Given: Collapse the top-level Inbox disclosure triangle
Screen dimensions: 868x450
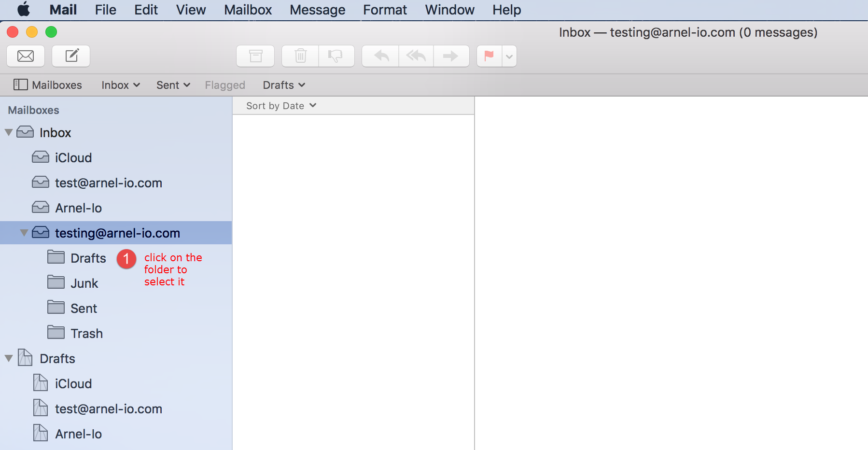Looking at the screenshot, I should 9,132.
